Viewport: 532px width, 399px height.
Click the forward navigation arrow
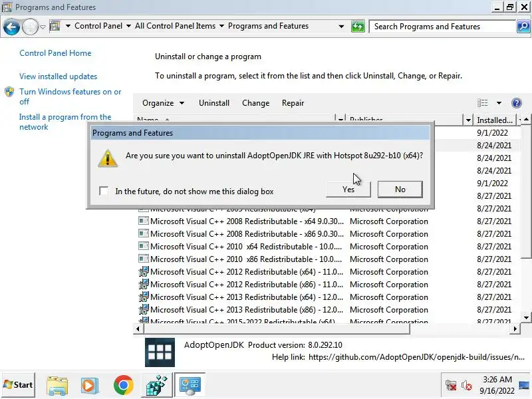pyautogui.click(x=30, y=27)
